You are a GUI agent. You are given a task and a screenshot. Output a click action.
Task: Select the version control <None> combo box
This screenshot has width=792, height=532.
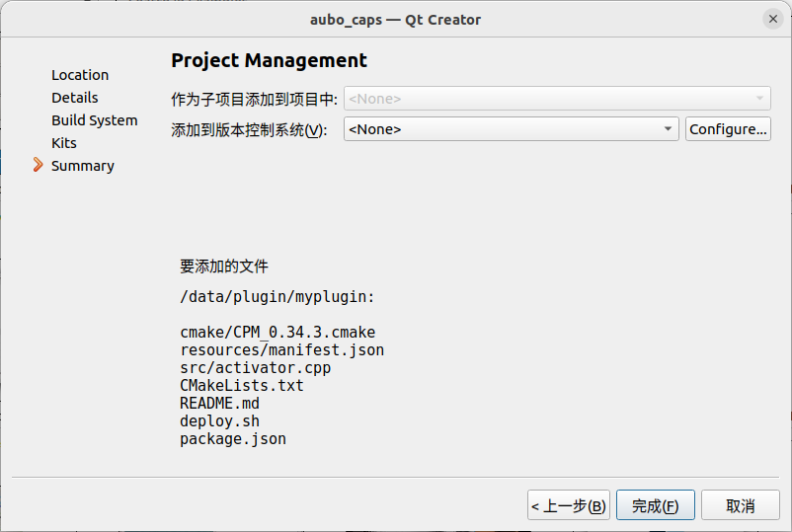click(512, 129)
